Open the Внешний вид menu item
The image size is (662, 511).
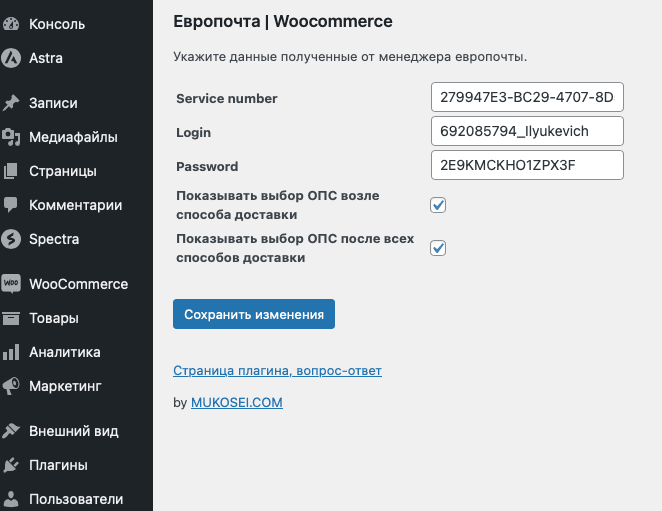74,431
